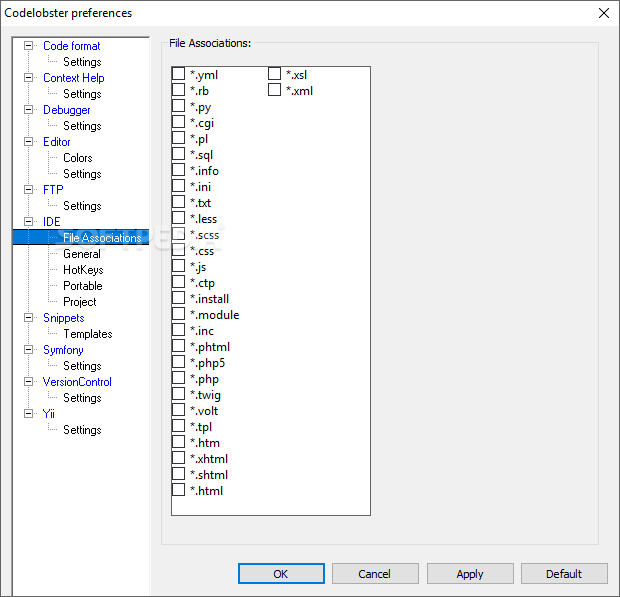
Task: Open Editor Colors page
Action: (x=78, y=158)
